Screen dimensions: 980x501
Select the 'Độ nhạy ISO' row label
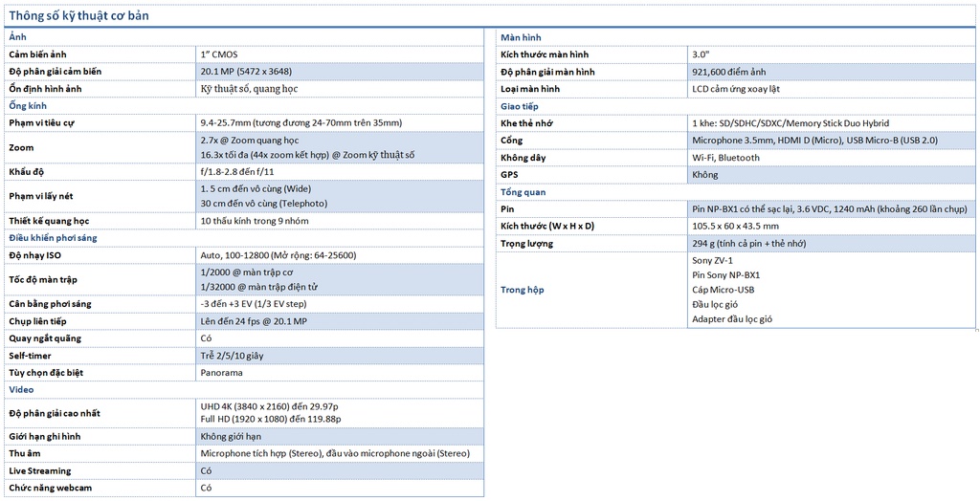click(x=35, y=255)
